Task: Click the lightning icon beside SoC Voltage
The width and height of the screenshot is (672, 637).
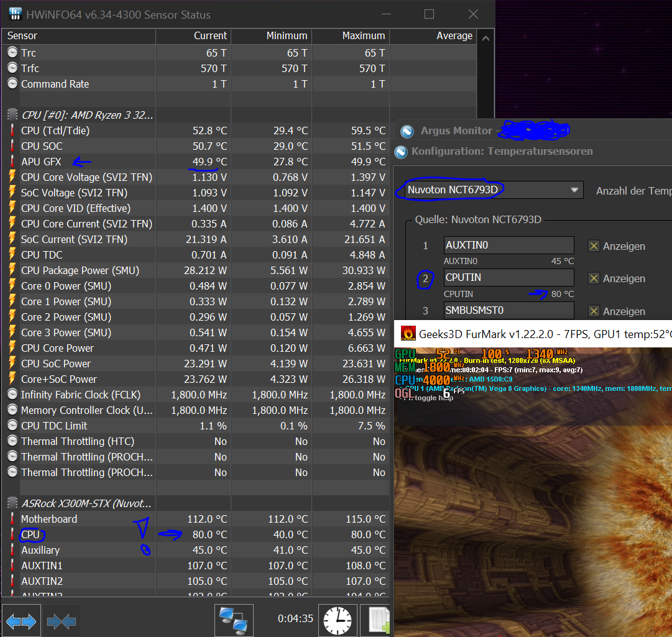Action: 12,192
